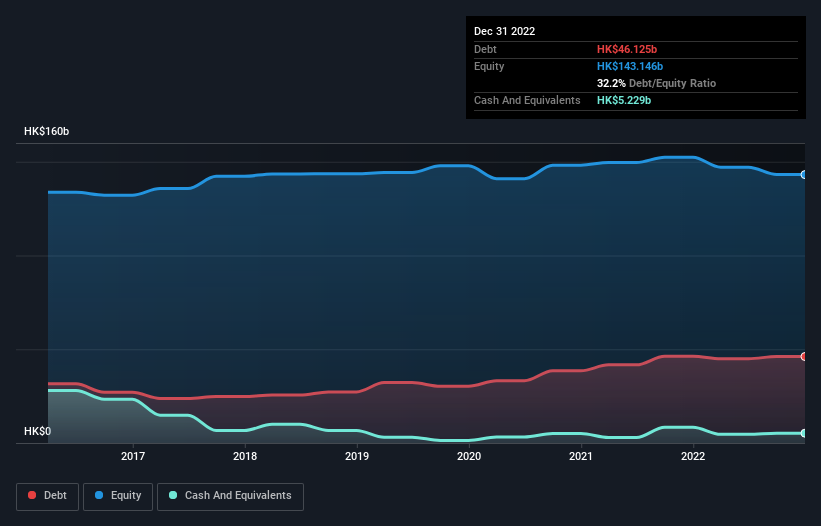
Task: Click the red Debt endpoint marker
Action: tap(804, 356)
